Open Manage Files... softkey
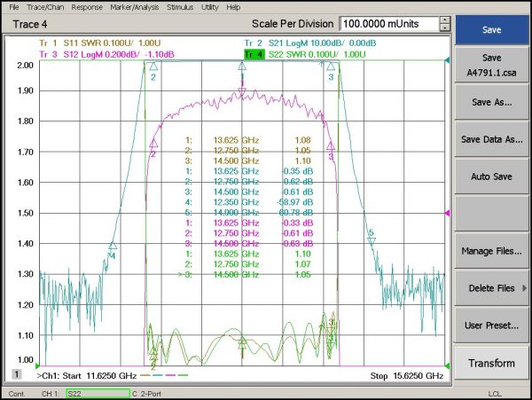 tap(491, 251)
